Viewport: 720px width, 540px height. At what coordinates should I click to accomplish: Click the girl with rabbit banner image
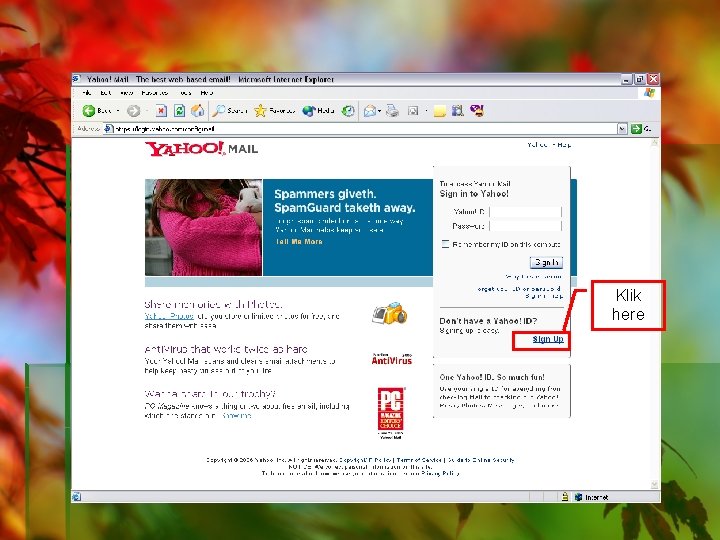point(203,228)
